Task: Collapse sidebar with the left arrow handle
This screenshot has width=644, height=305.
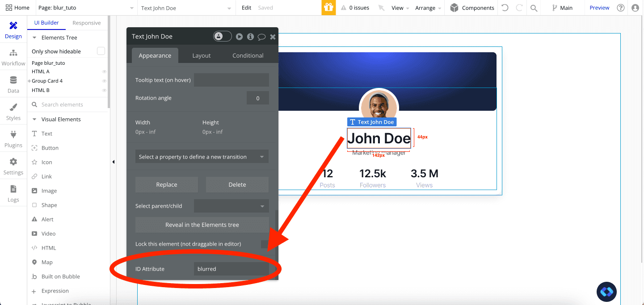Action: 114,162
